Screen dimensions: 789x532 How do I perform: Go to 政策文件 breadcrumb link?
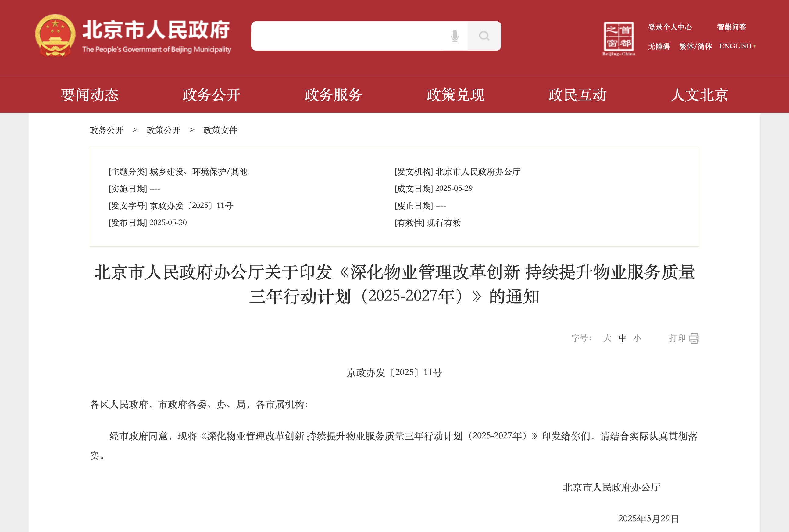[x=220, y=130]
